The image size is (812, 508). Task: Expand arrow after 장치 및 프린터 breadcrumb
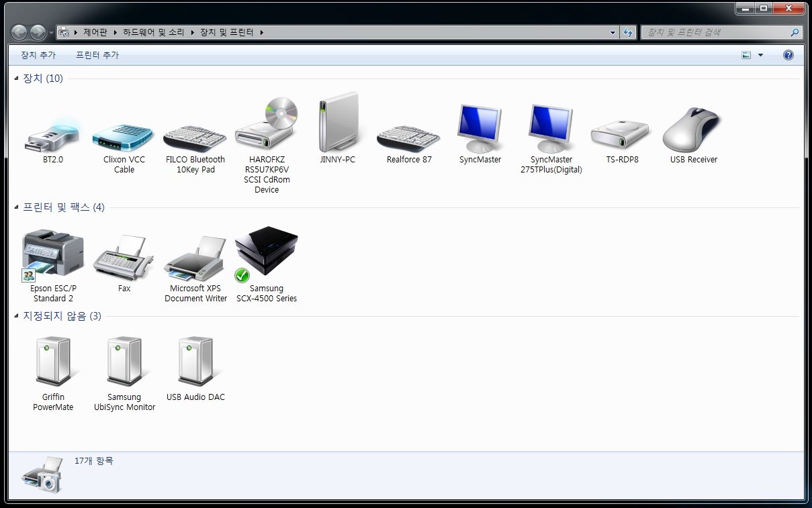click(261, 32)
